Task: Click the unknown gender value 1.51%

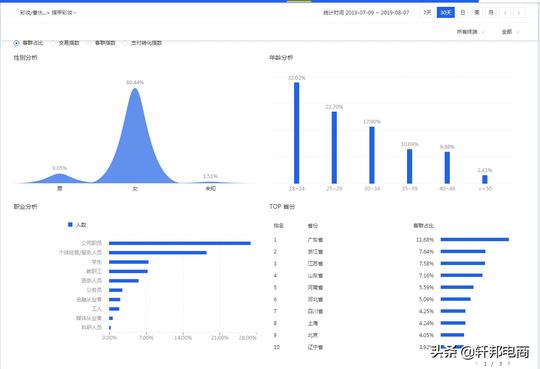Action: [210, 176]
